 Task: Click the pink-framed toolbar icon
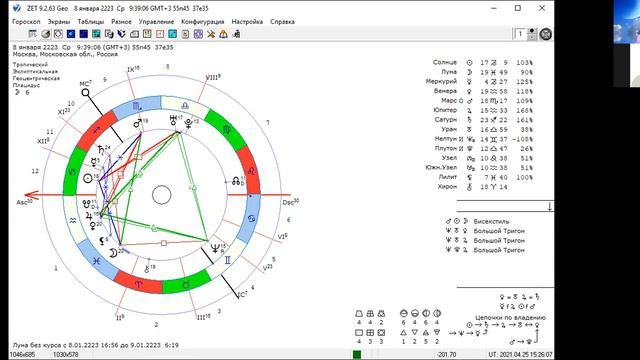(160, 34)
